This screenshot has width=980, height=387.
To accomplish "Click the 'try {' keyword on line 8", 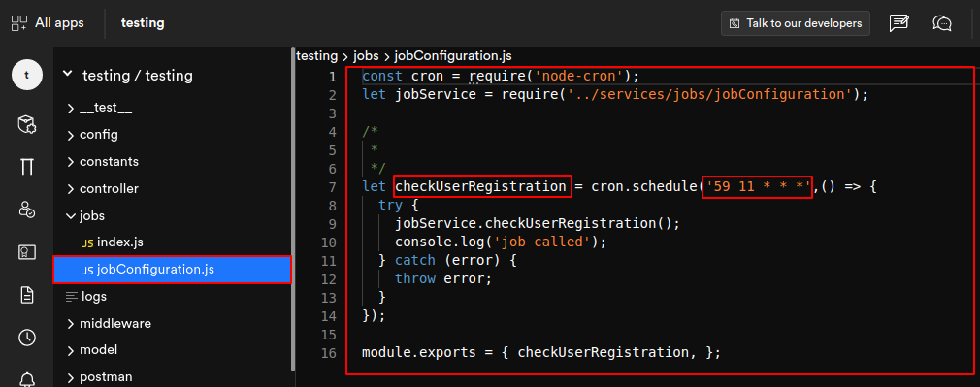I will click(399, 205).
